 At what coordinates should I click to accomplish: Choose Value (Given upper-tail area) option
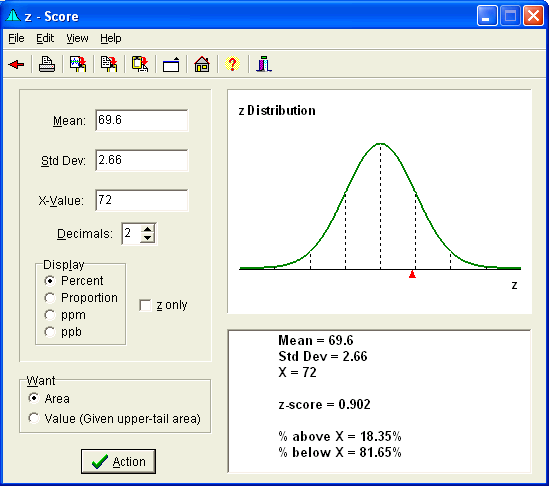(x=114, y=418)
